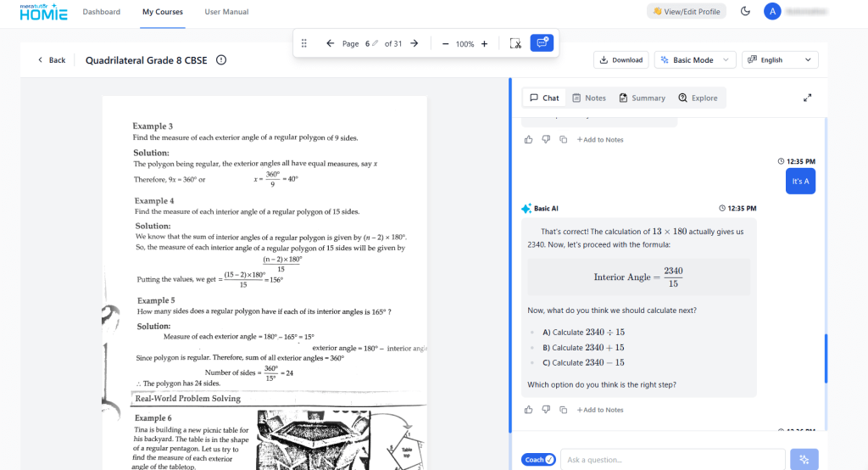
Task: Expand the chat panel to fullscreen
Action: [807, 98]
